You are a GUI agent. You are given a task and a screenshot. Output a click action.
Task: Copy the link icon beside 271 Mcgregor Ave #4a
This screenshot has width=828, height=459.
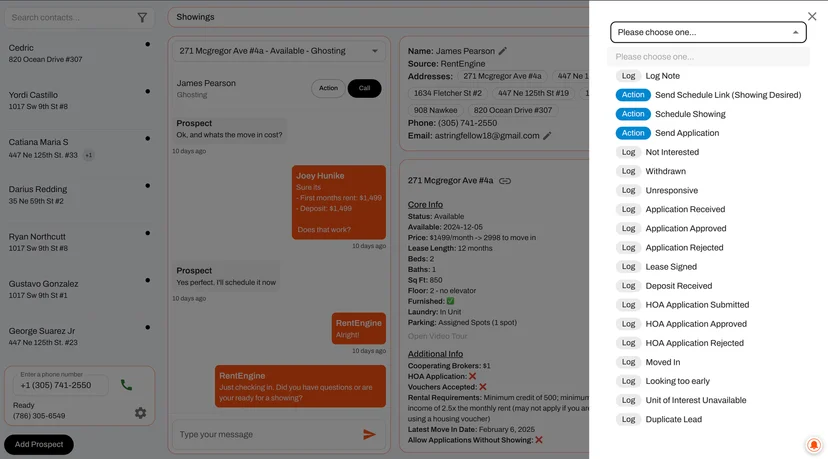pyautogui.click(x=505, y=181)
